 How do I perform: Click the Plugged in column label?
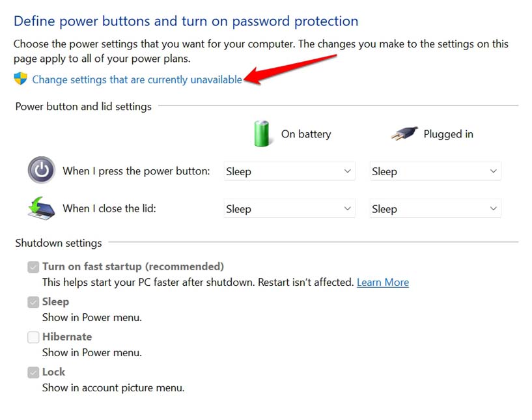pos(448,134)
